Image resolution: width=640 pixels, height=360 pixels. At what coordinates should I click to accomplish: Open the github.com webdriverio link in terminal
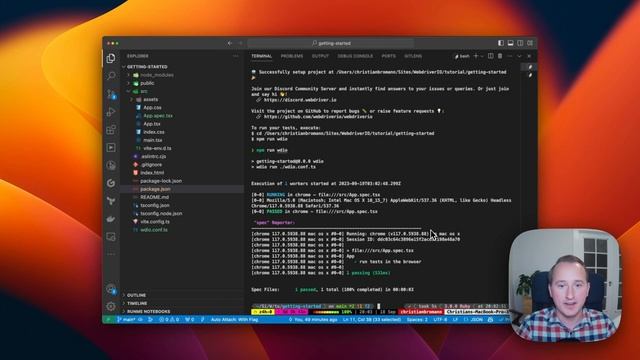(x=318, y=116)
